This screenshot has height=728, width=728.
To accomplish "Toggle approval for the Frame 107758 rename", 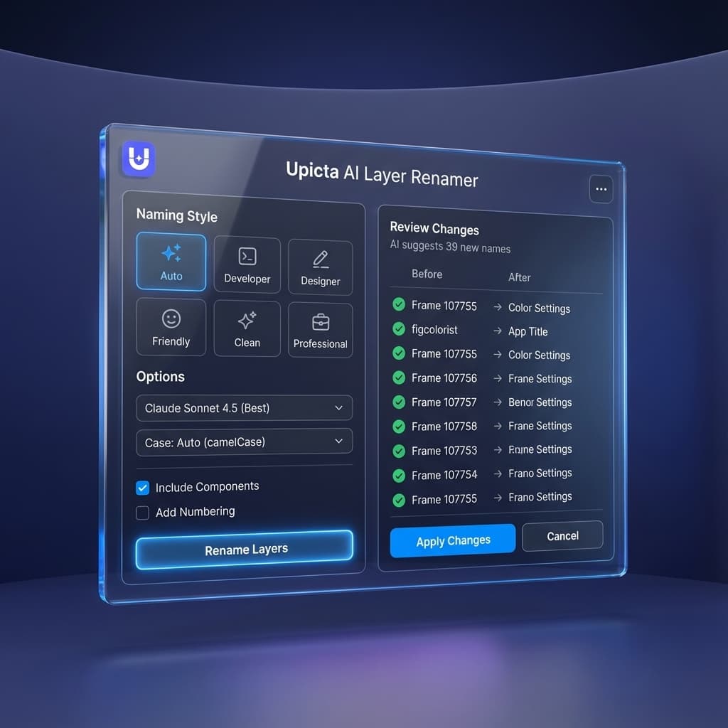I will click(399, 425).
